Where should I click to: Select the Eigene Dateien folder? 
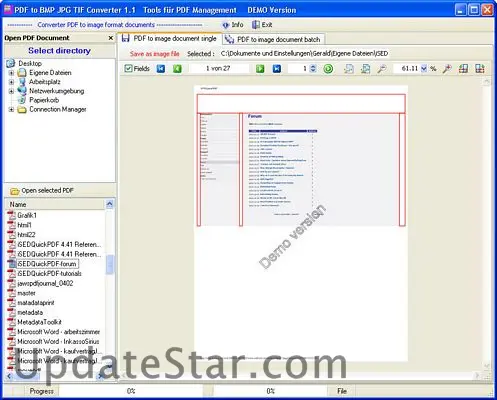click(50, 73)
